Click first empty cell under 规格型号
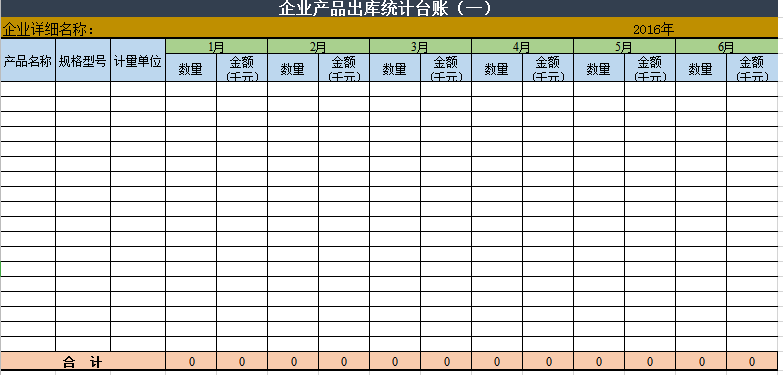Viewport: 783px width, 375px height. (83, 89)
